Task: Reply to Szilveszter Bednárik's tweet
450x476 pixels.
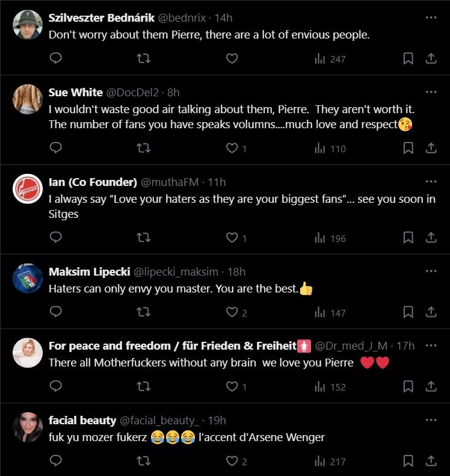Action: (x=56, y=58)
